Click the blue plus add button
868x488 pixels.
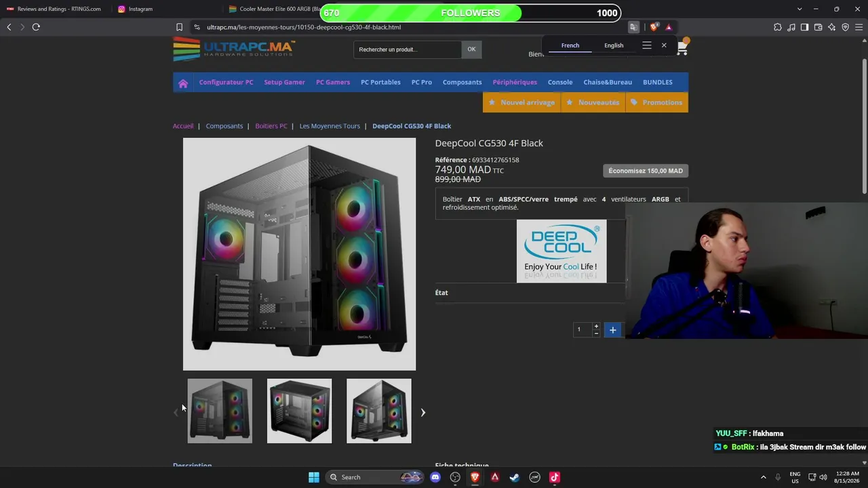(612, 330)
